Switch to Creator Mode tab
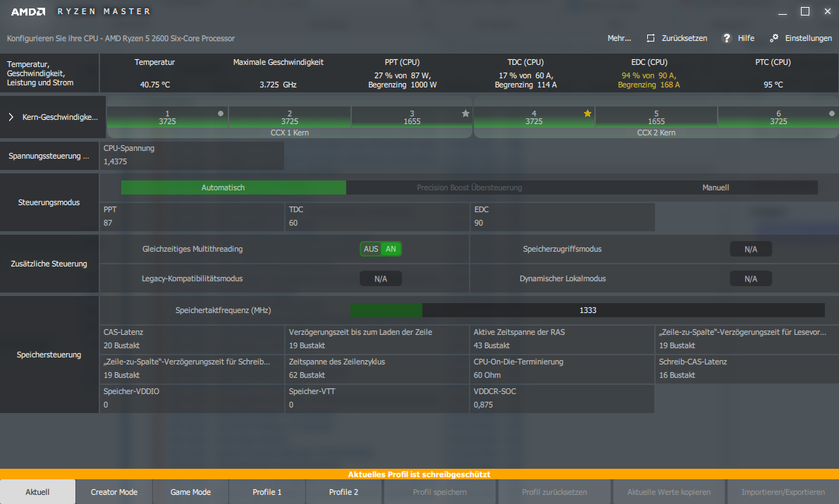 coord(114,492)
